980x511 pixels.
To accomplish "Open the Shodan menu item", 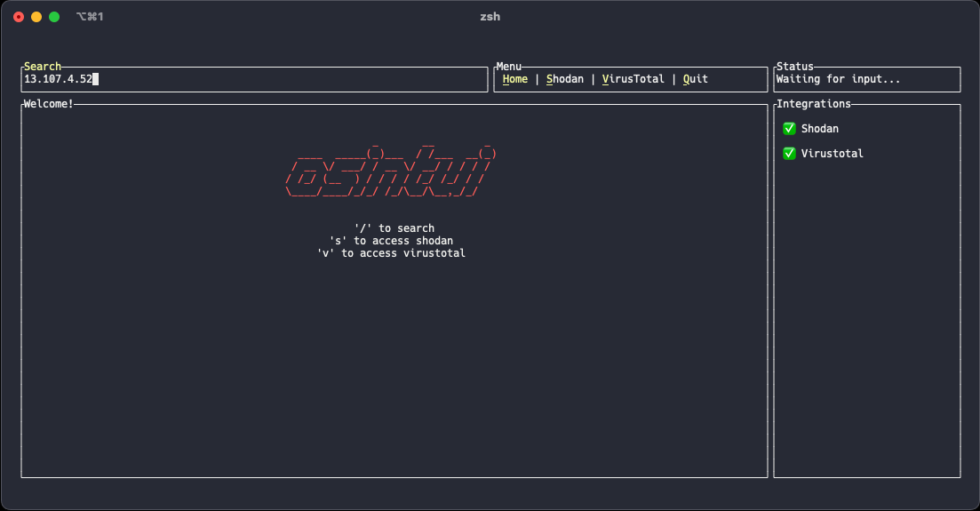I will 565,79.
